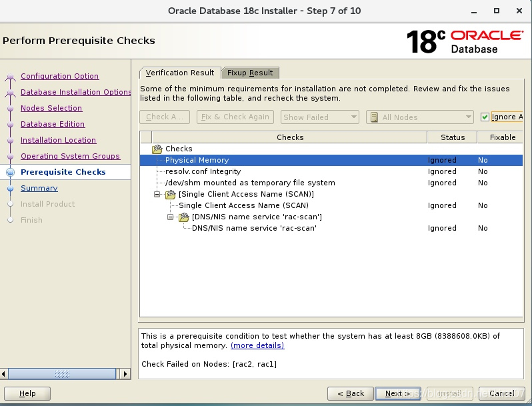Select the /dev/shm mounted as temporary file system row
Viewport: 532px width, 406px height.
(331, 183)
